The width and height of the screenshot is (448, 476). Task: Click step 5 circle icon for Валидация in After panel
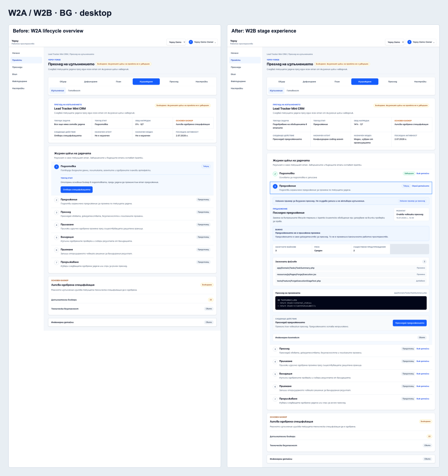point(275,374)
